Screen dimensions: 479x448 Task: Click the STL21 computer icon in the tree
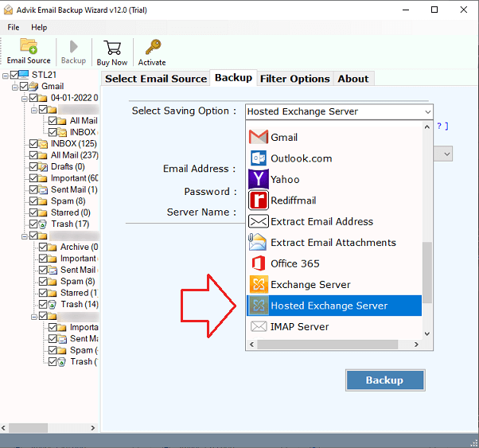pyautogui.click(x=24, y=74)
